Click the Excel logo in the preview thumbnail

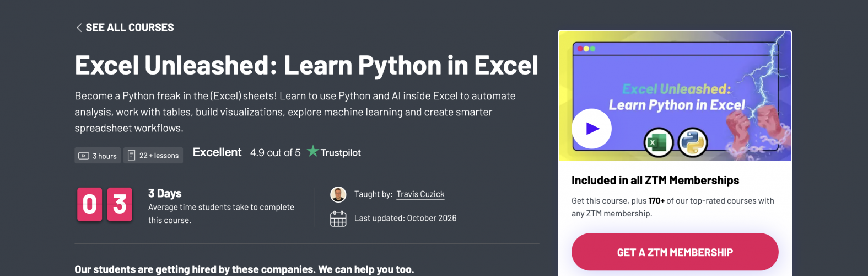click(x=659, y=142)
